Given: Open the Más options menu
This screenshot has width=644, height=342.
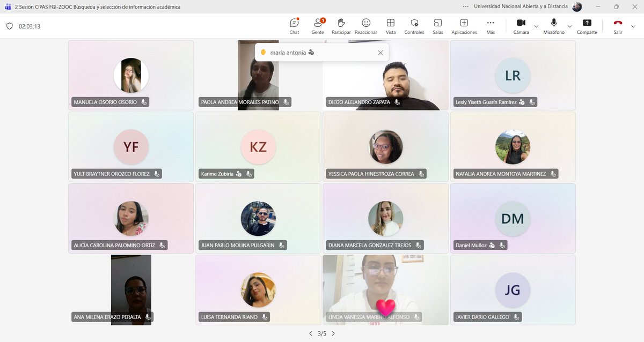Looking at the screenshot, I should (491, 26).
